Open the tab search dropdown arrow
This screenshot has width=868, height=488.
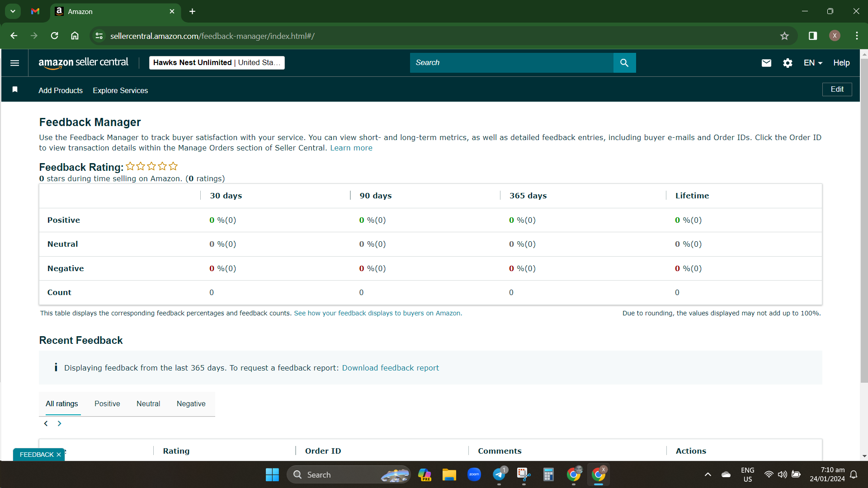pyautogui.click(x=13, y=11)
